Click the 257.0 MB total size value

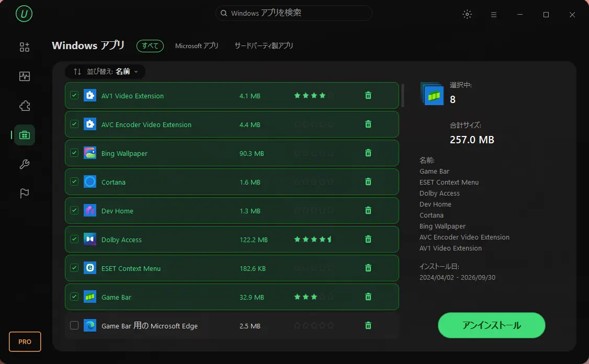pos(472,140)
